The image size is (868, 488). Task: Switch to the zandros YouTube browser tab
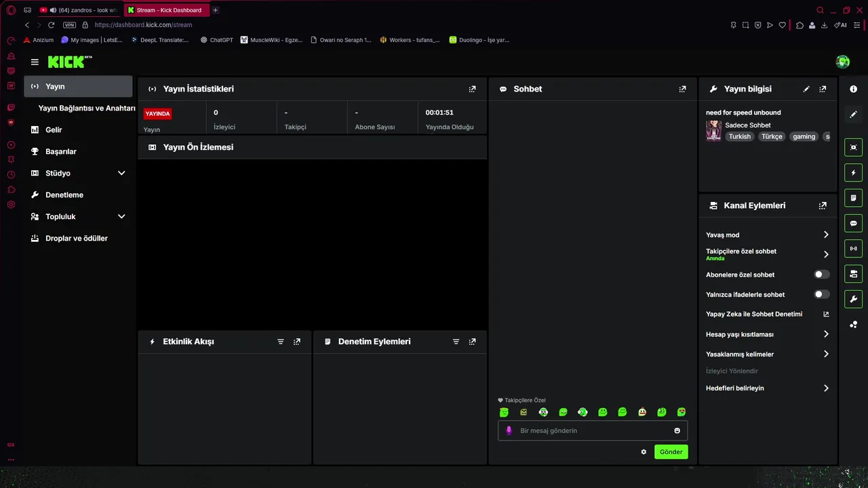pos(79,10)
